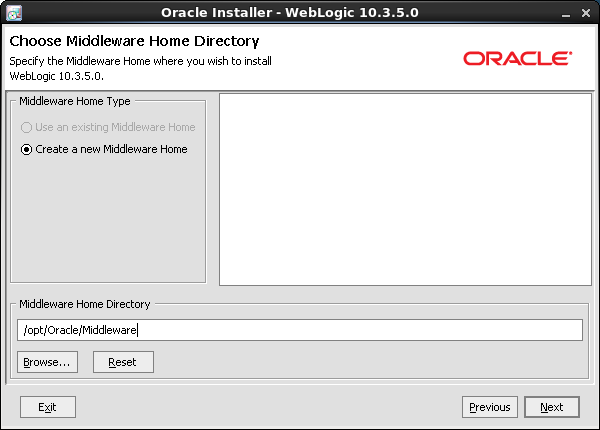Click the installer window icon in title bar

pos(14,13)
